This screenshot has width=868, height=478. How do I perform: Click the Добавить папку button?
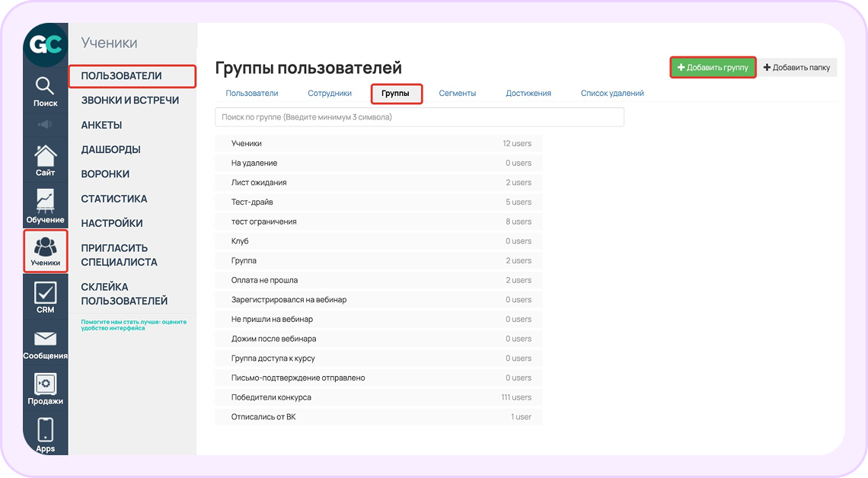click(x=796, y=68)
